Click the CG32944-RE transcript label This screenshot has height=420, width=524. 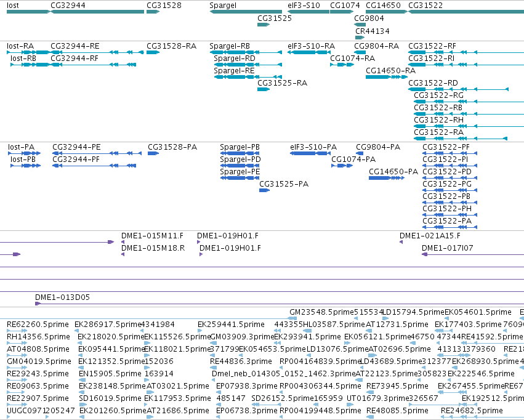coord(75,46)
